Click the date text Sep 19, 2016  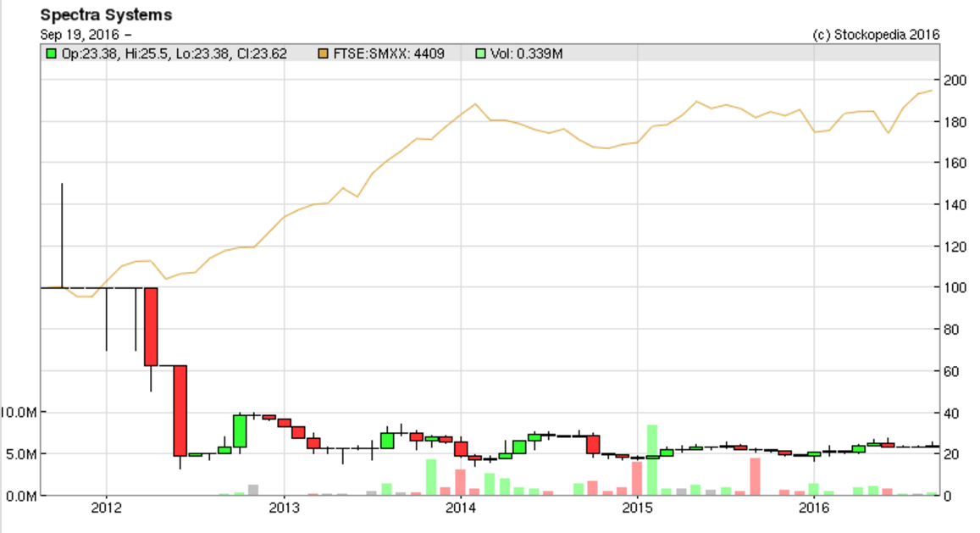pyautogui.click(x=80, y=35)
